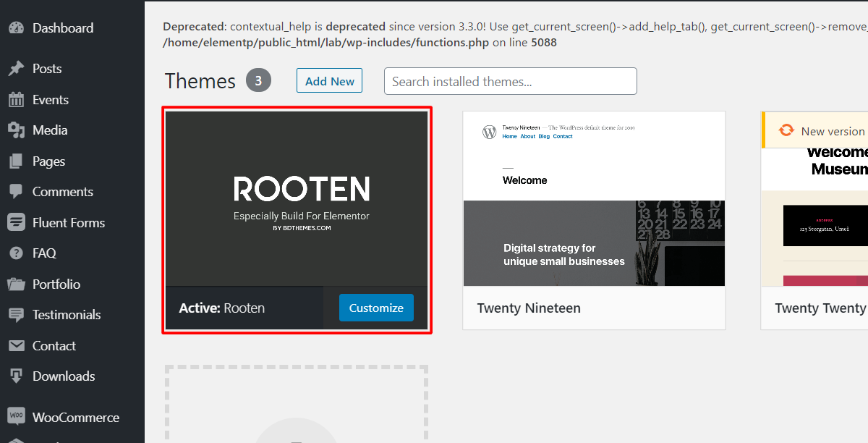Focus the Search installed themes field
Screen dimensions: 868x443
point(510,82)
